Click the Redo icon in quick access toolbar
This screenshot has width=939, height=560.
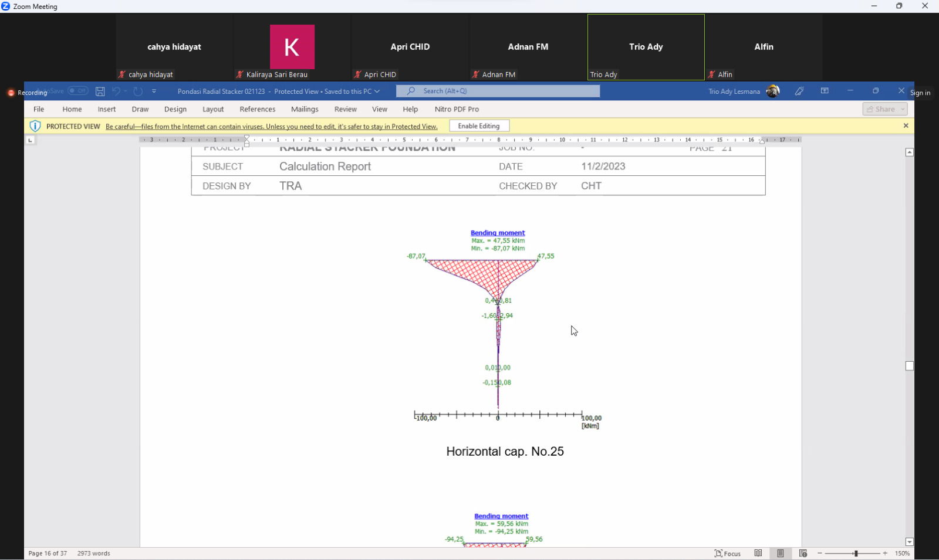138,91
